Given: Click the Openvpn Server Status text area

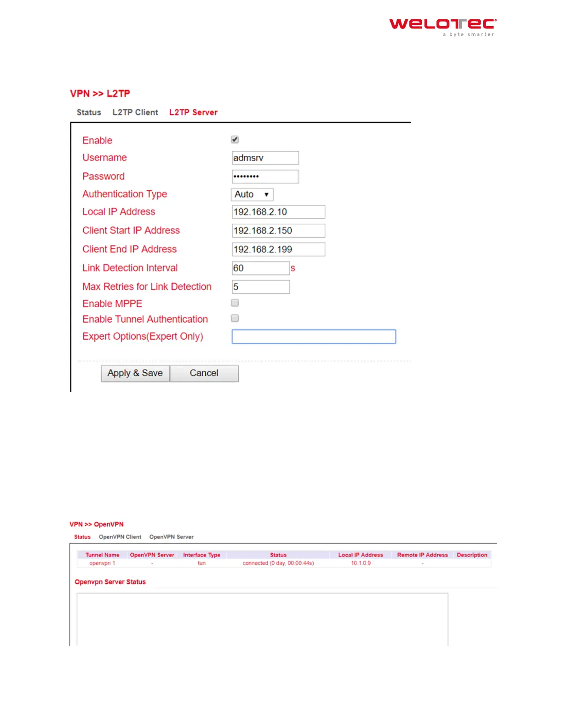Looking at the screenshot, I should pyautogui.click(x=262, y=619).
